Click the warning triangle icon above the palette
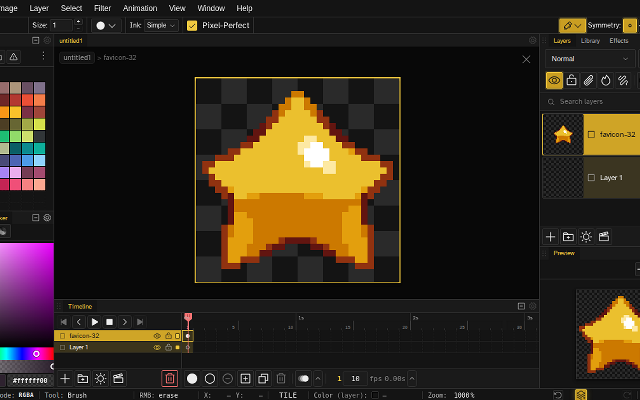The image size is (640, 400). 13,57
